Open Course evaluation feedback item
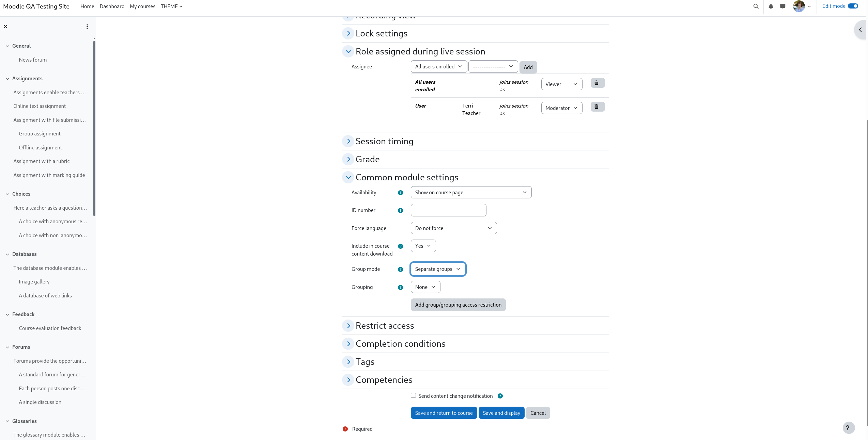Image resolution: width=868 pixels, height=440 pixels. tap(50, 328)
